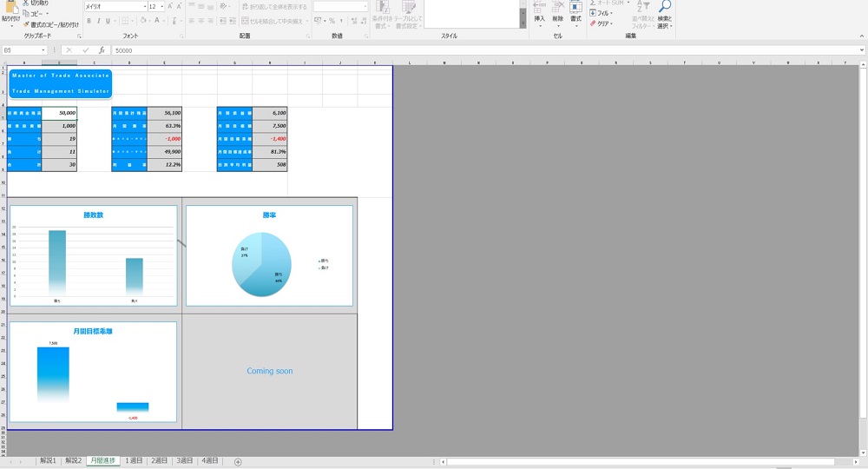This screenshot has width=868, height=469.
Task: Click the Insert (挿入) cells button
Action: 539,12
